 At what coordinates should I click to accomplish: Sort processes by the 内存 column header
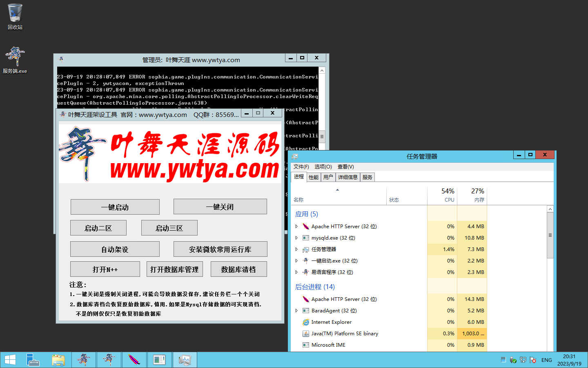tap(472, 195)
